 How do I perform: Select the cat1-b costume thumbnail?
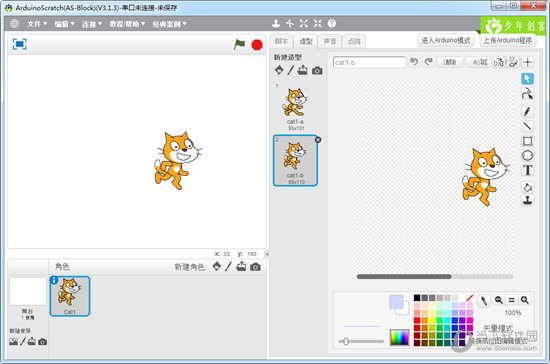point(295,161)
